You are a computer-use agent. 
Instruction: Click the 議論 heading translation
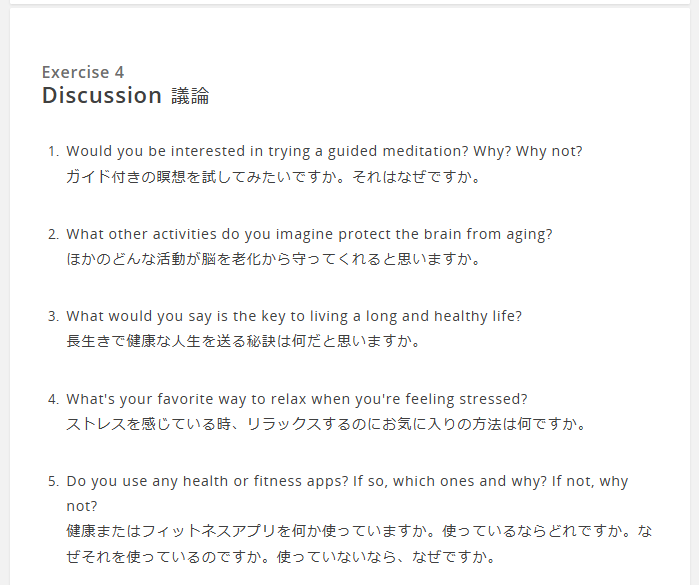[190, 96]
